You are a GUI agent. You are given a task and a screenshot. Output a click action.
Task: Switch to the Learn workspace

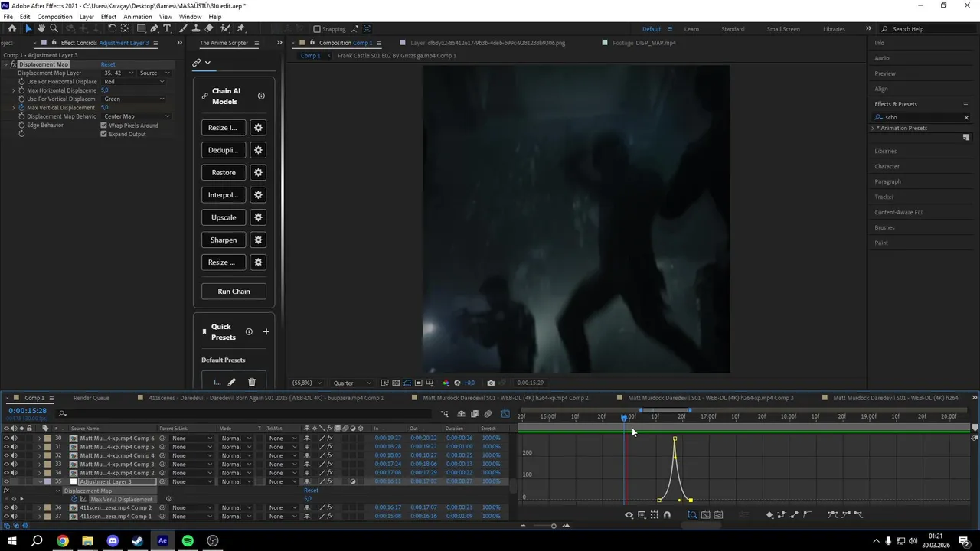(691, 29)
